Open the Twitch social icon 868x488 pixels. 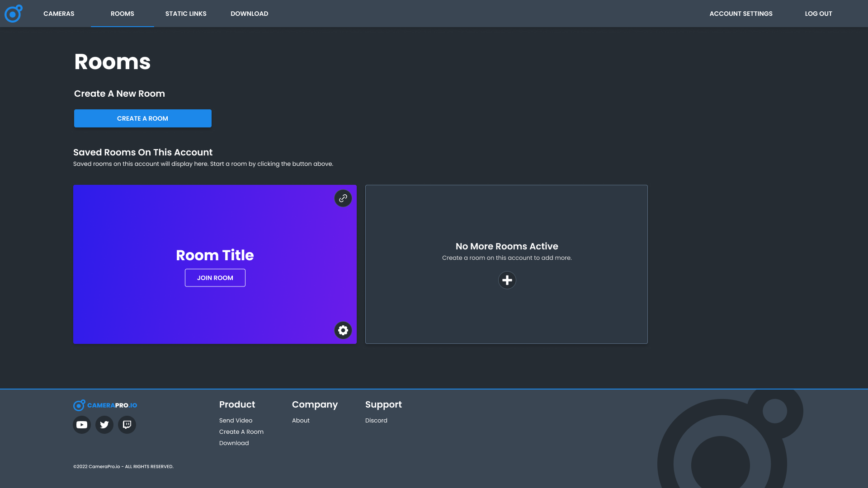(127, 425)
